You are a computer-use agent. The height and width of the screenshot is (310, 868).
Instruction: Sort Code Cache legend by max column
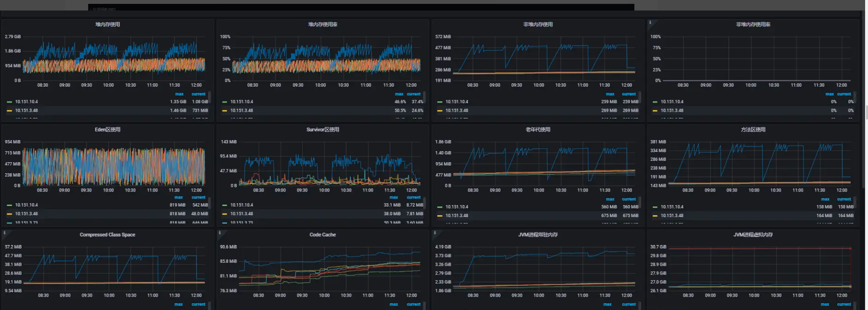coord(394,304)
